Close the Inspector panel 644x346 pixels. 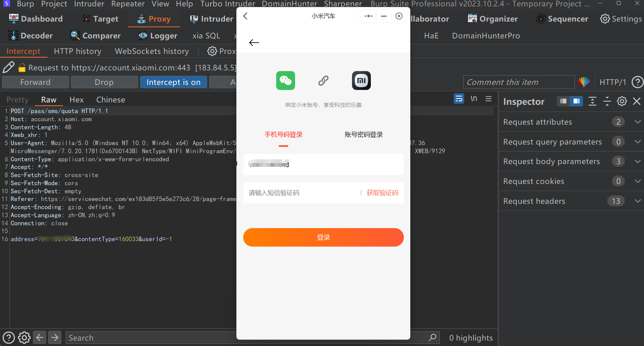pyautogui.click(x=637, y=101)
